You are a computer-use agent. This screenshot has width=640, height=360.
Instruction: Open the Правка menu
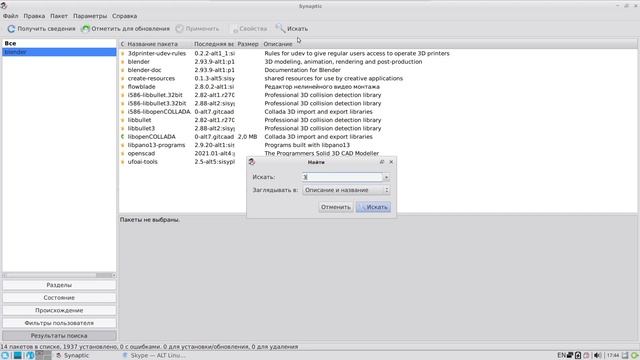tap(34, 16)
